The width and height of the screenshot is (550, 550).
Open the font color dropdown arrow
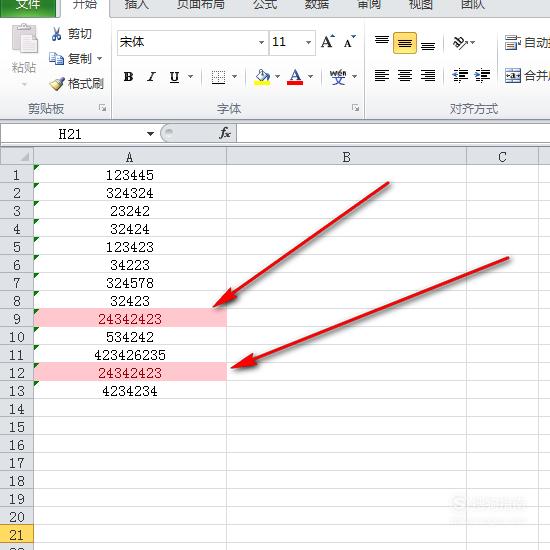point(310,76)
